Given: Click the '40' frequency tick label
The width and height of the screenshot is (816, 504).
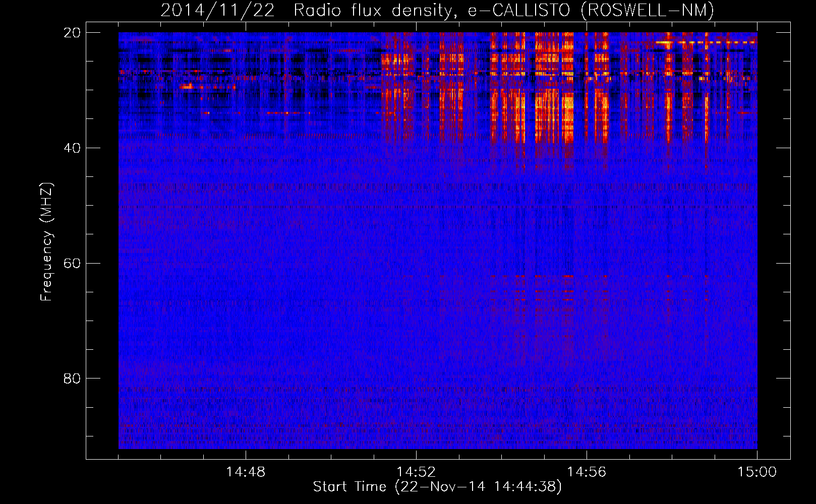Looking at the screenshot, I should (x=72, y=148).
